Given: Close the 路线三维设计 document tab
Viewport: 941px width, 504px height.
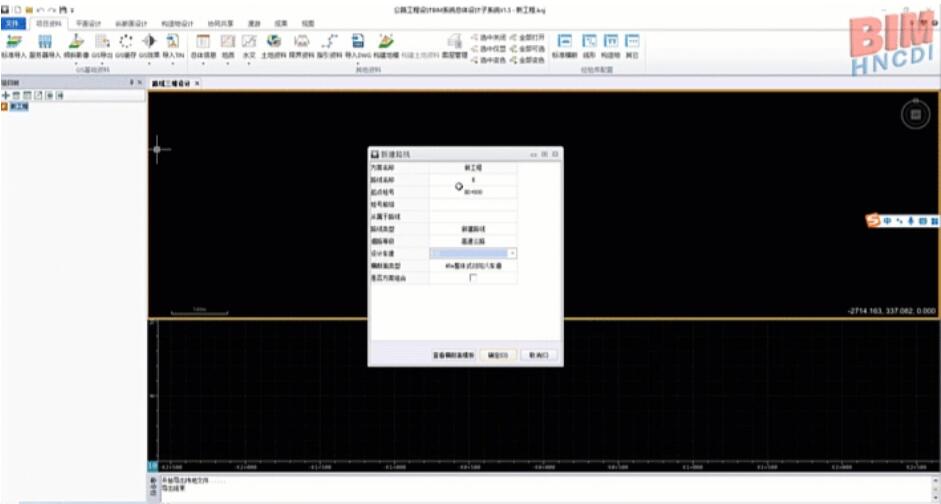Looking at the screenshot, I should 197,83.
